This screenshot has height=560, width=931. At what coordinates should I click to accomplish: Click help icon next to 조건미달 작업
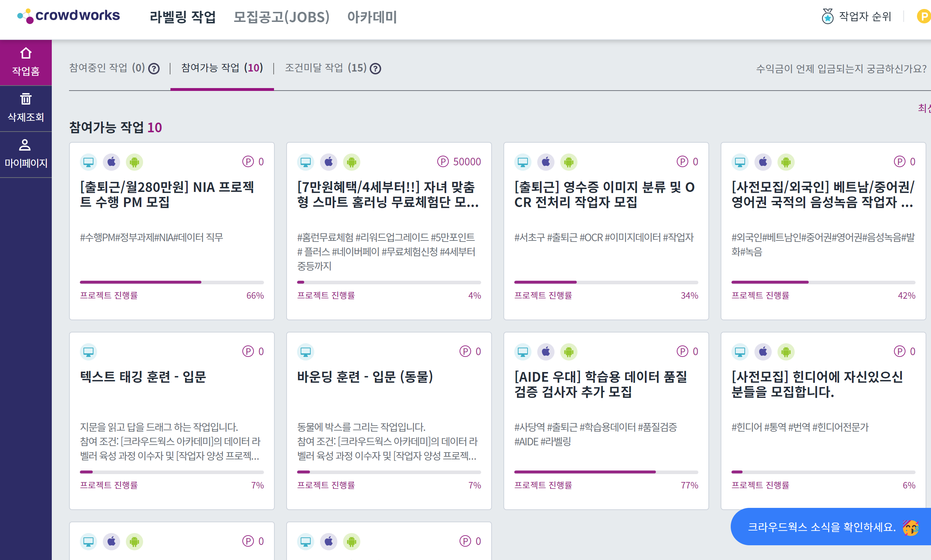[x=375, y=69]
